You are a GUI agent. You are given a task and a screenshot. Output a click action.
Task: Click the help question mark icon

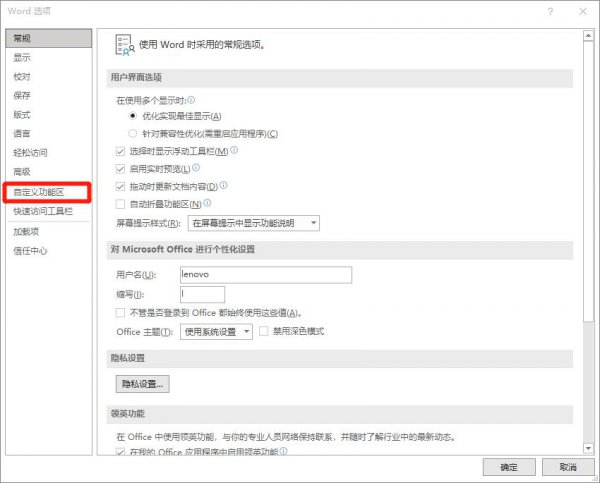pyautogui.click(x=550, y=11)
